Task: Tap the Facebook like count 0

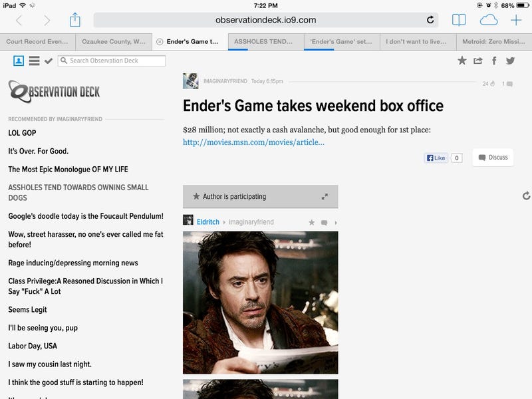Action: [457, 158]
